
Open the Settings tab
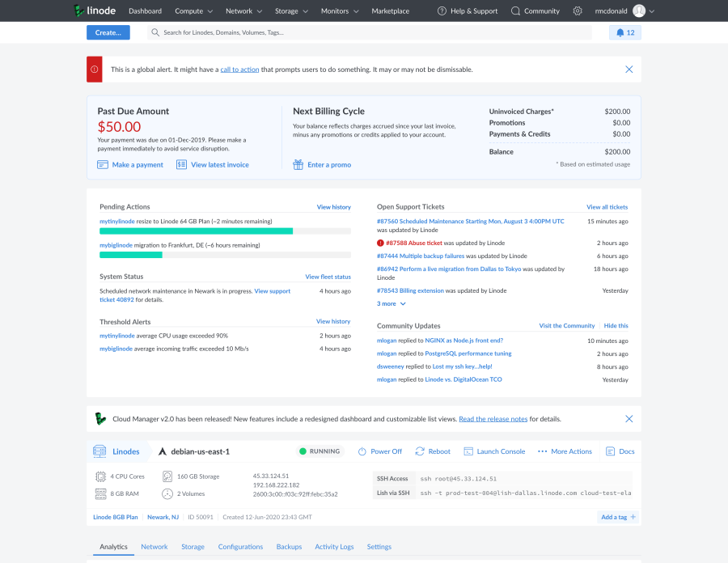[x=379, y=546]
